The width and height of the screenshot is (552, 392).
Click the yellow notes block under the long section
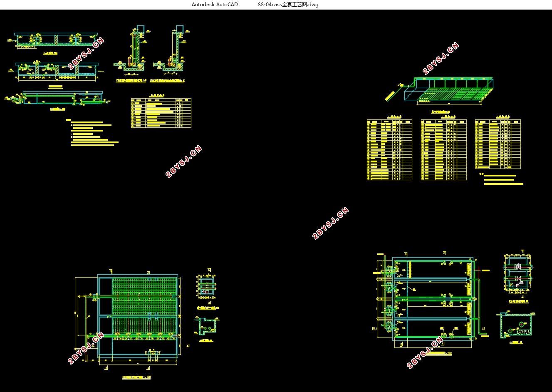click(92, 133)
